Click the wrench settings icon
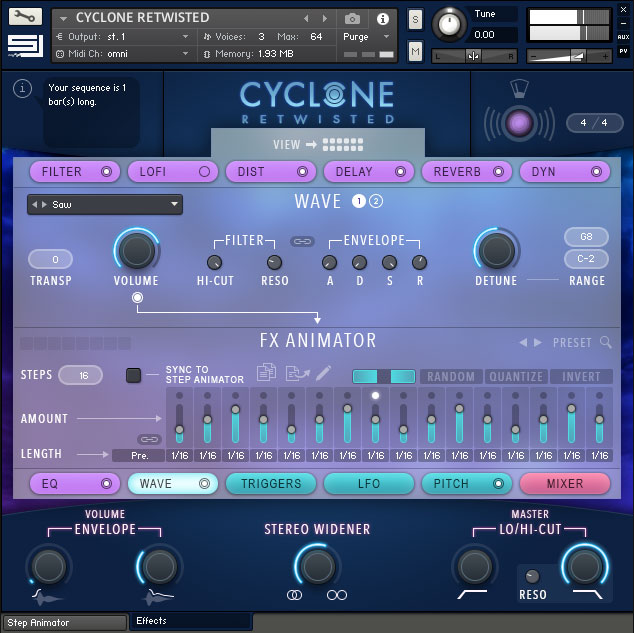The width and height of the screenshot is (634, 633). (x=27, y=17)
